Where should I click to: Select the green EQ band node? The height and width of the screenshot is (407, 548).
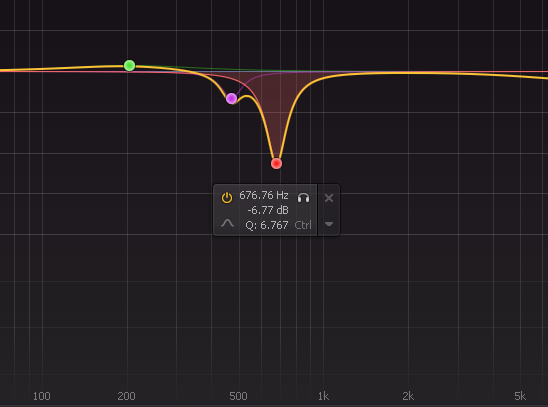point(130,65)
